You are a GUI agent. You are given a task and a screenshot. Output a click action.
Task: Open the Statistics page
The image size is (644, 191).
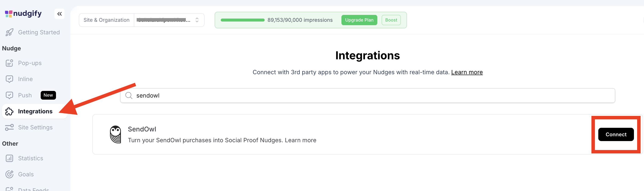35,158
